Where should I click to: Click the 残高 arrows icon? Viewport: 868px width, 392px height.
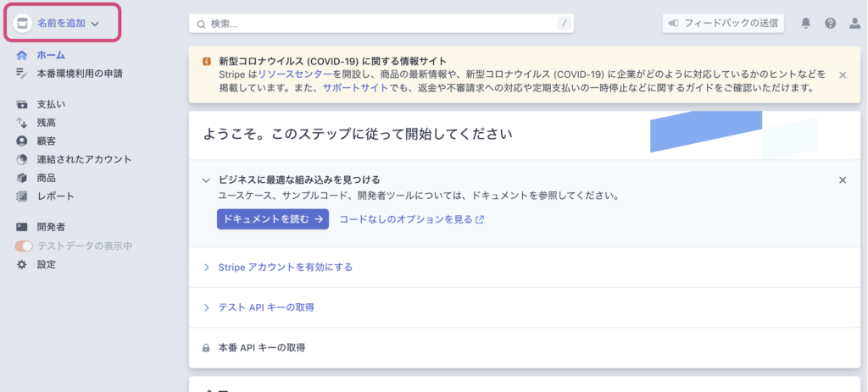click(21, 123)
